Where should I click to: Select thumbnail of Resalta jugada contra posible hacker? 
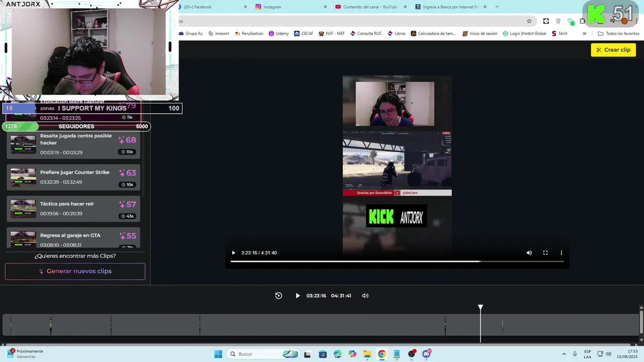(x=24, y=145)
